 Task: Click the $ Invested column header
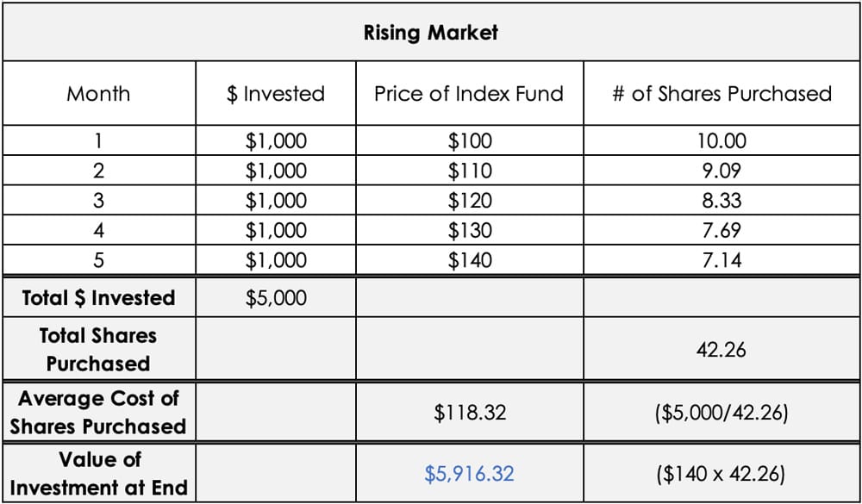[x=276, y=94]
